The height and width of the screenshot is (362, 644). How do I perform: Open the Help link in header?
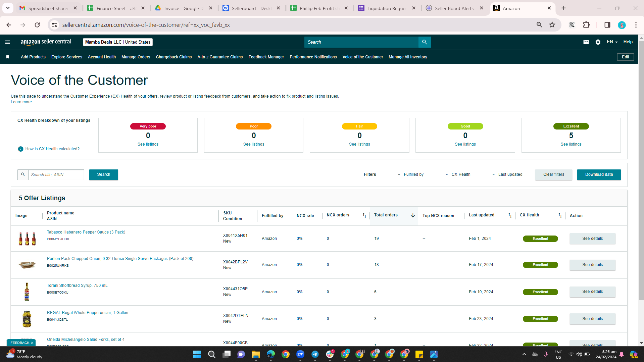point(628,42)
